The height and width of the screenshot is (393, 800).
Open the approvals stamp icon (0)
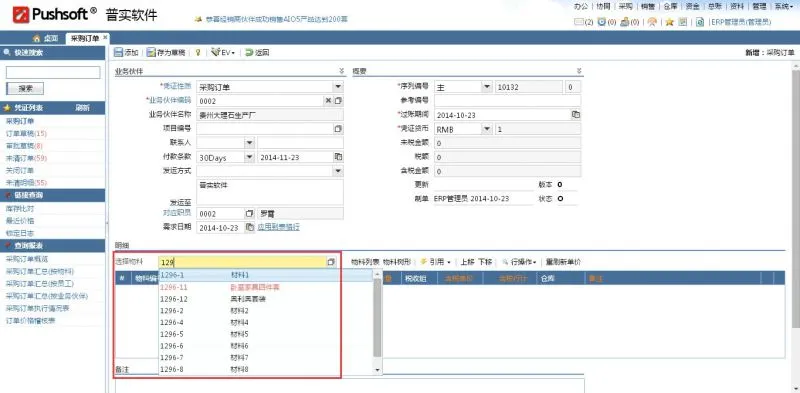coord(624,22)
